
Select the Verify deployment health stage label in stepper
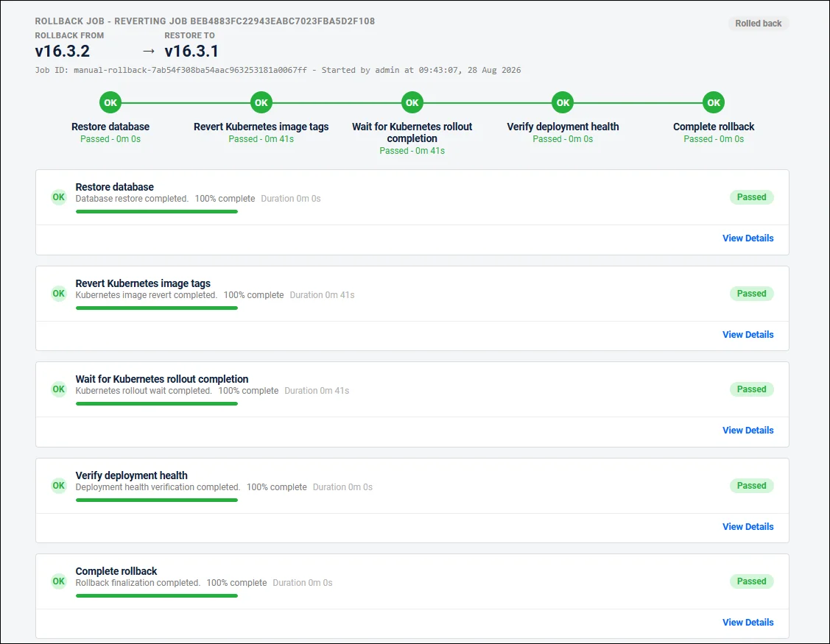(563, 127)
